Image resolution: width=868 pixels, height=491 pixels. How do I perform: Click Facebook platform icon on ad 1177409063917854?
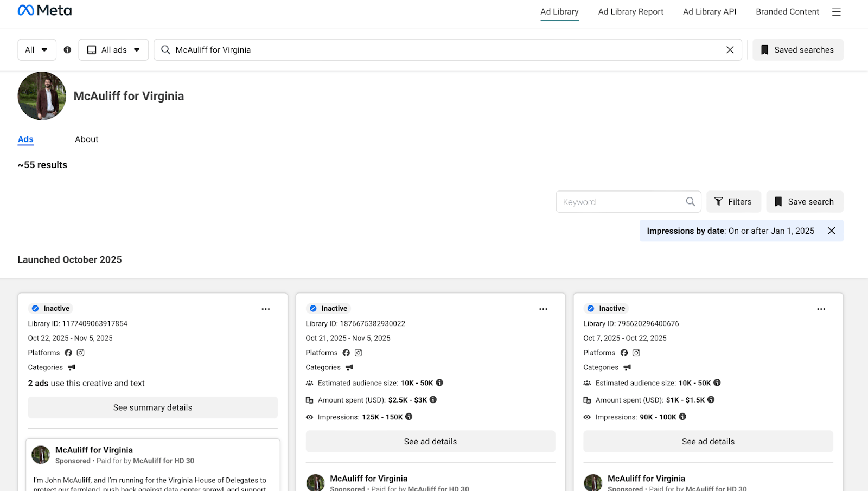68,353
